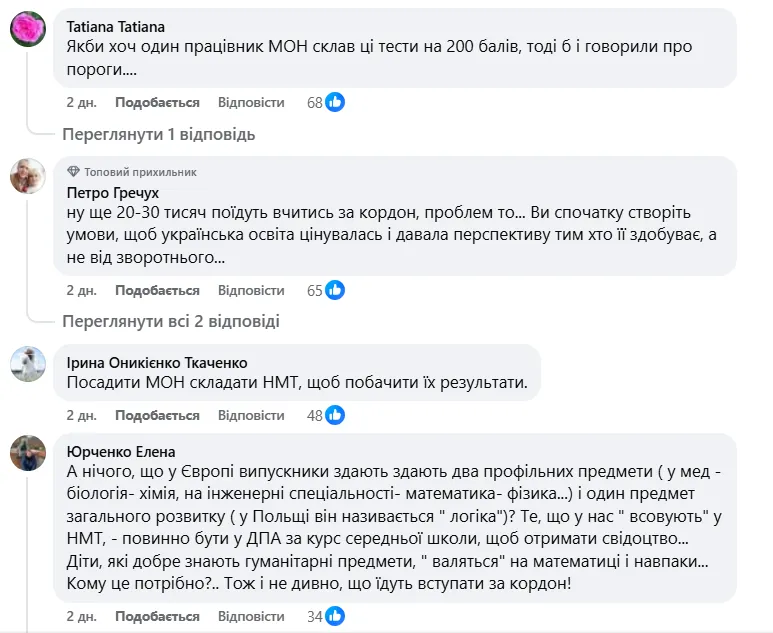Open Петро Гречух's avatar

click(27, 176)
